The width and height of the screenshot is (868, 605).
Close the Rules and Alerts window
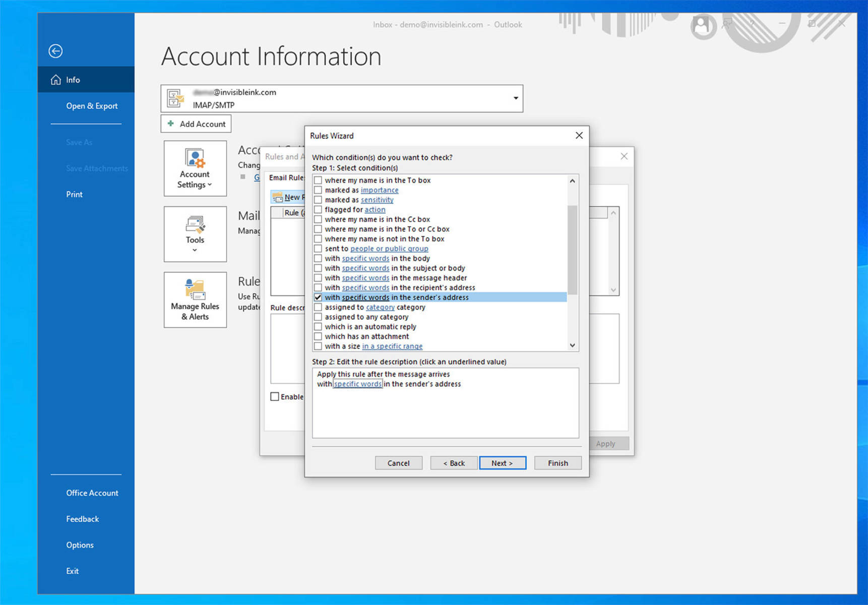coord(624,156)
